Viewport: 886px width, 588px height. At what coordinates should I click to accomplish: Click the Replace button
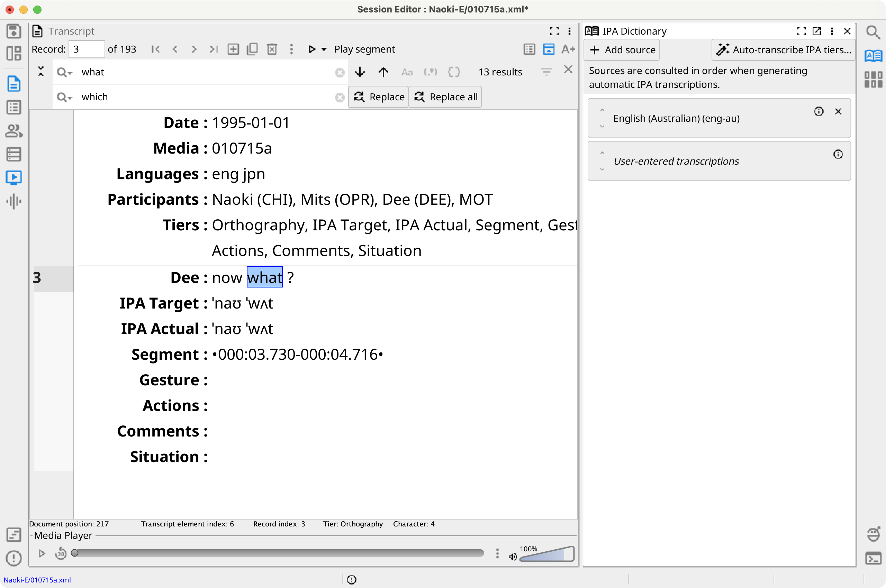coord(378,97)
